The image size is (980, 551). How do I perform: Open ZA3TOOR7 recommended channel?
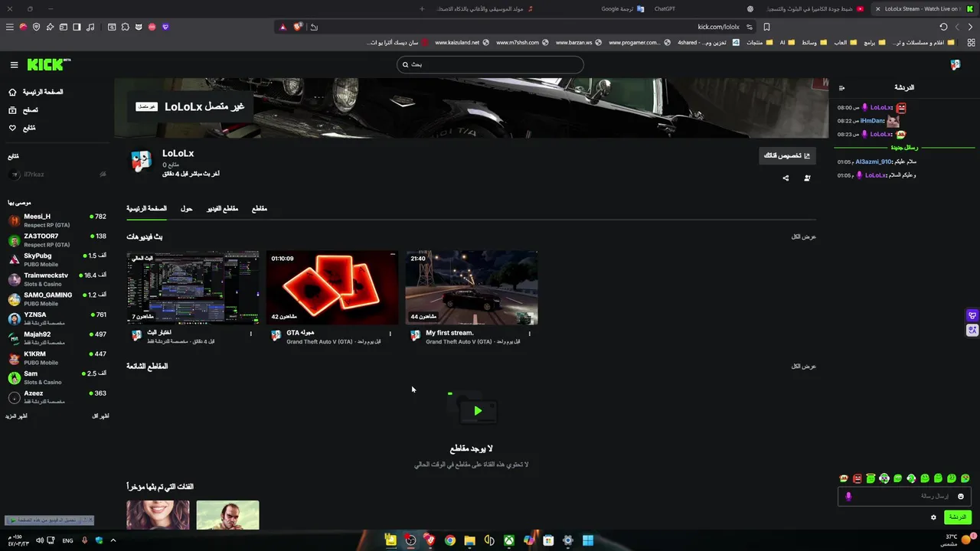tap(57, 240)
